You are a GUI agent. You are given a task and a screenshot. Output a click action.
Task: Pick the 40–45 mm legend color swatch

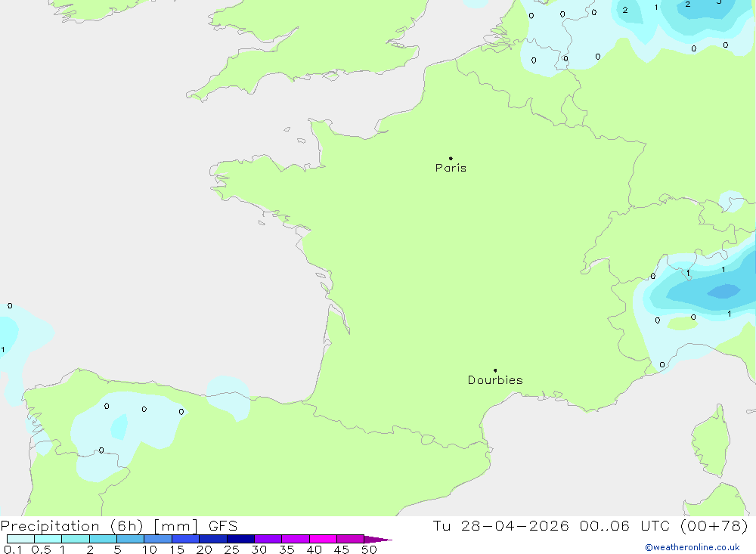(x=323, y=539)
